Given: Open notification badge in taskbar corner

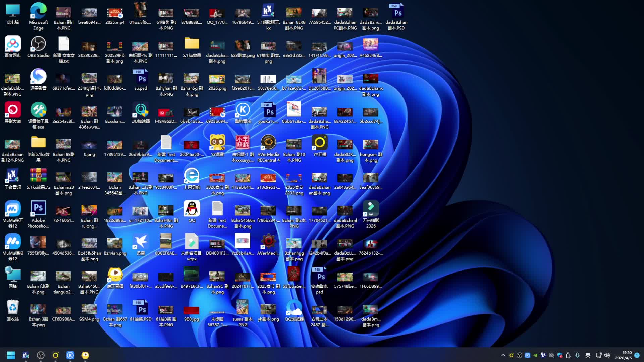Looking at the screenshot, I should (637, 355).
